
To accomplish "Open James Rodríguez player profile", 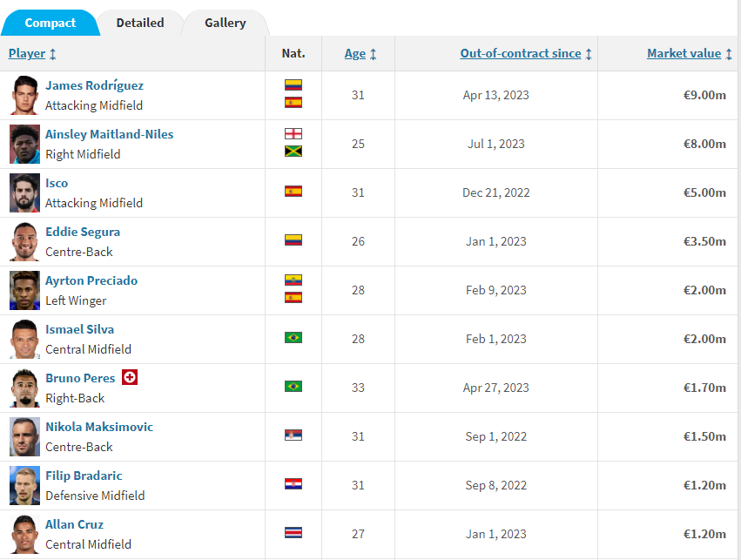I will click(94, 85).
